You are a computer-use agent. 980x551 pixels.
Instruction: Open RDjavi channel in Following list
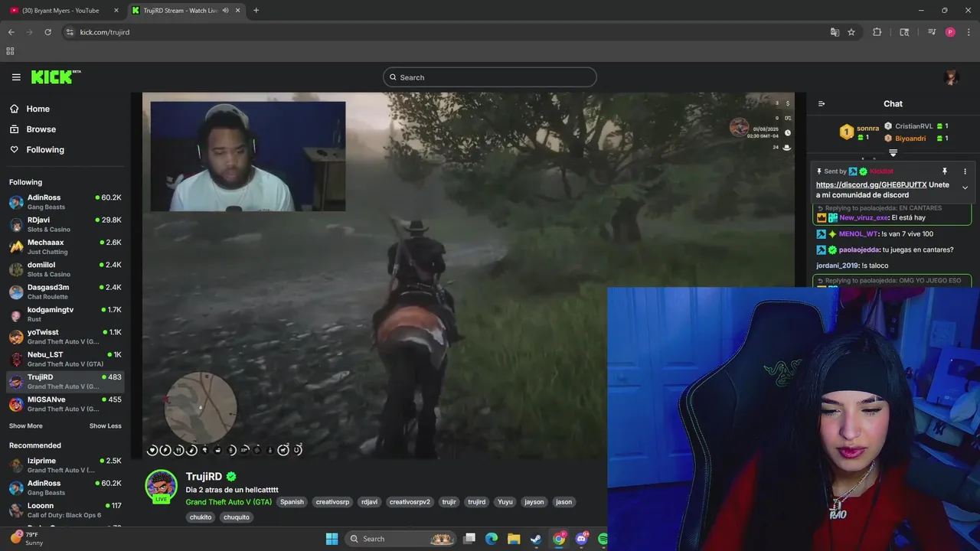point(64,224)
